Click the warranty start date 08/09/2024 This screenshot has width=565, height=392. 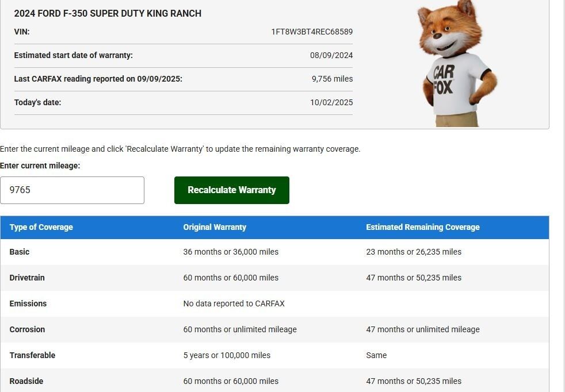pyautogui.click(x=331, y=56)
